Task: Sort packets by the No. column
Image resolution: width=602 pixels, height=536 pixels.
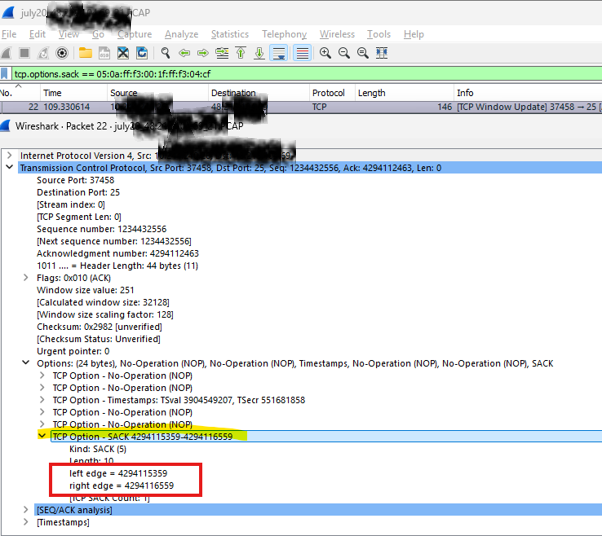Action: 20,93
